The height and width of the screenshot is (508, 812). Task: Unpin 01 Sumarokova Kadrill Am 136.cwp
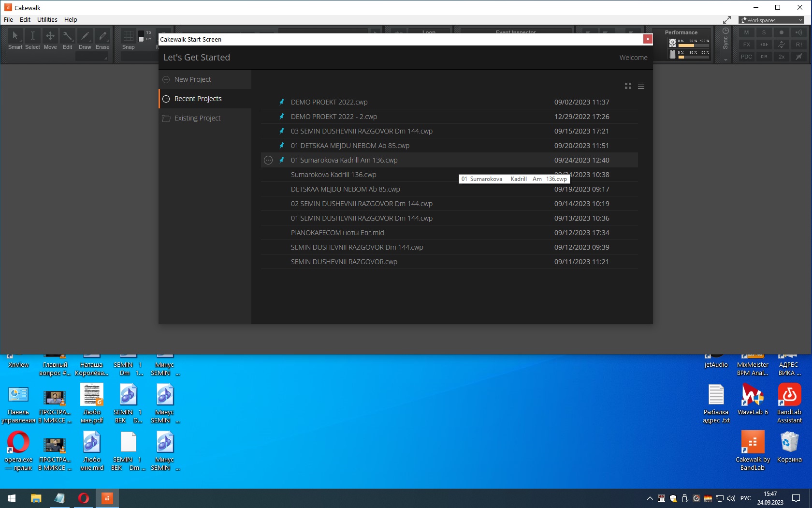pos(281,160)
